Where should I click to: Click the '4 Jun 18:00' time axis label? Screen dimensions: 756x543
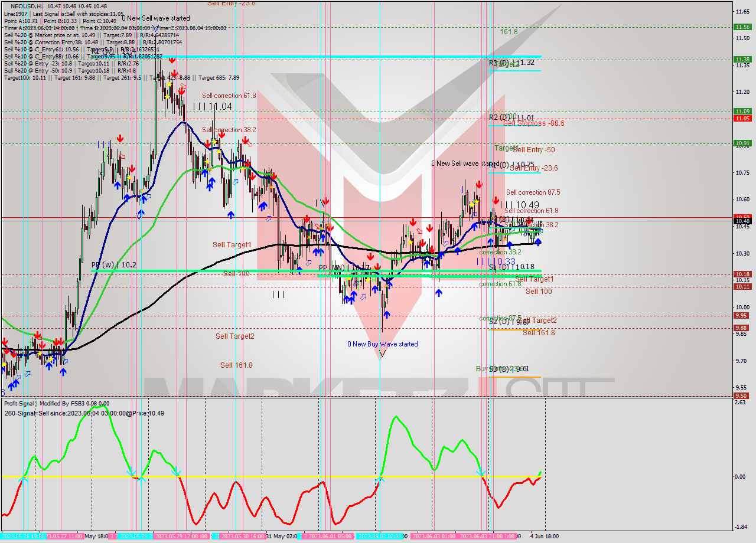[x=544, y=537]
